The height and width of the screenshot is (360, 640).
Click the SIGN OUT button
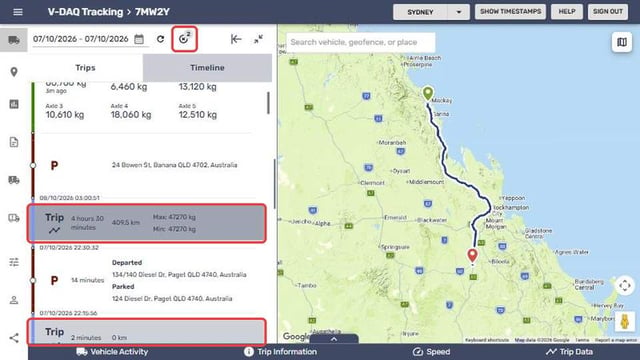pyautogui.click(x=608, y=12)
